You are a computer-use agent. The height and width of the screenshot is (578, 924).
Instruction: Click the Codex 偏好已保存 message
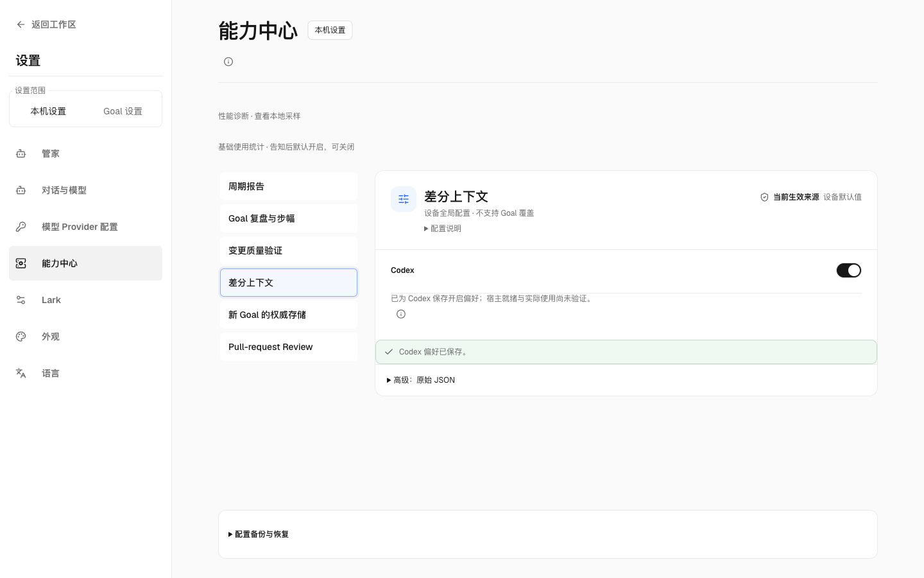coord(434,352)
